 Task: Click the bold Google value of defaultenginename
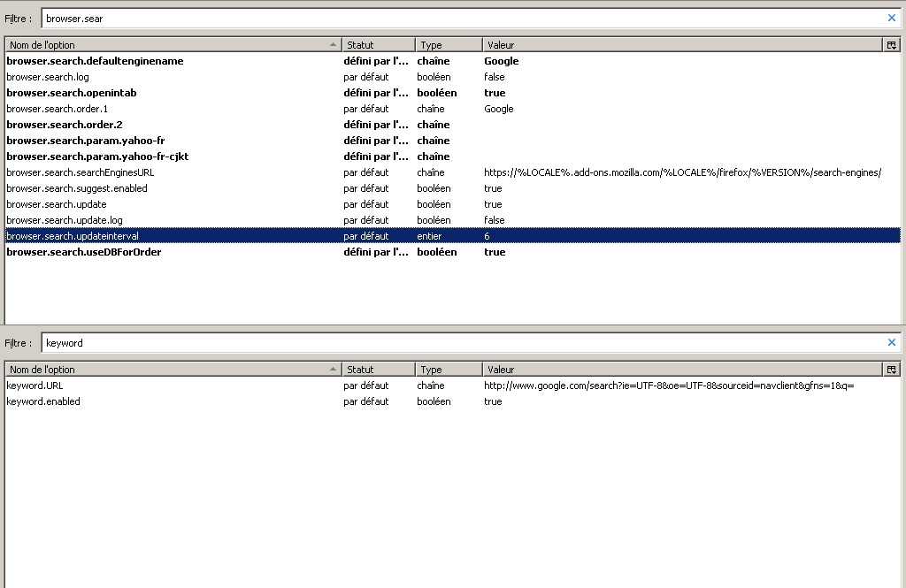pyautogui.click(x=502, y=61)
